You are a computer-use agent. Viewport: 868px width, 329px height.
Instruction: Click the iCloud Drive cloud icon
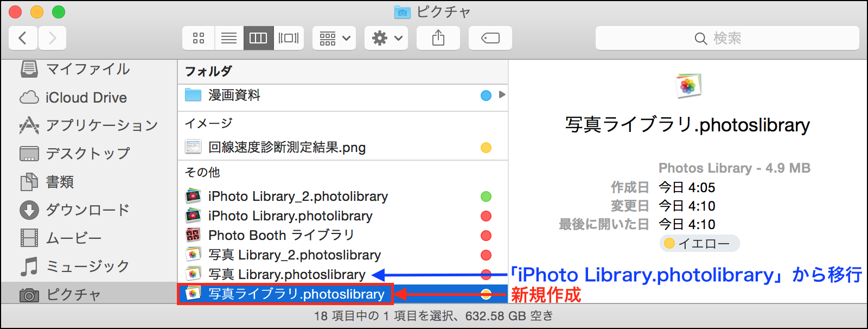[x=29, y=98]
